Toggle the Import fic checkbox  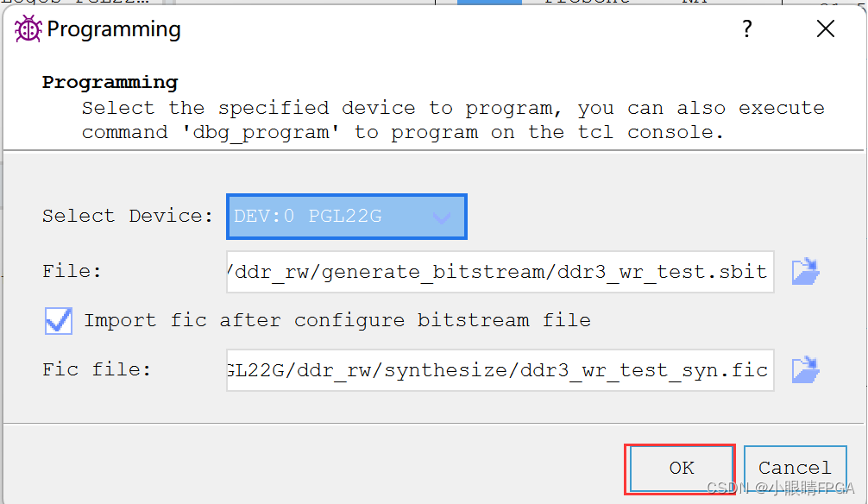59,321
